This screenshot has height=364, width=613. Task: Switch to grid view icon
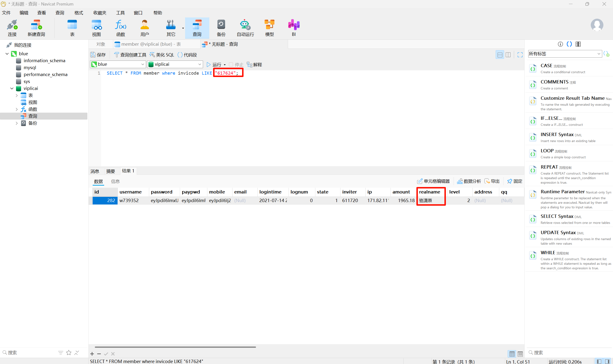(512, 354)
